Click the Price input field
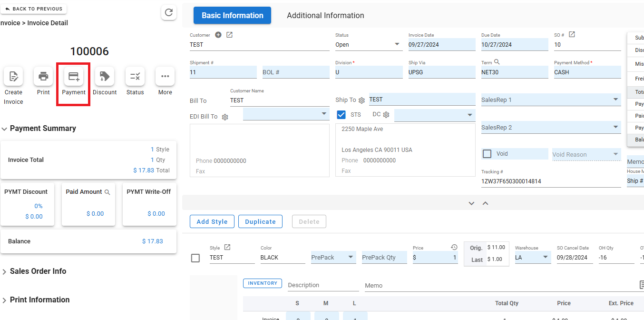Viewport: 644px width, 320px height. tap(435, 257)
